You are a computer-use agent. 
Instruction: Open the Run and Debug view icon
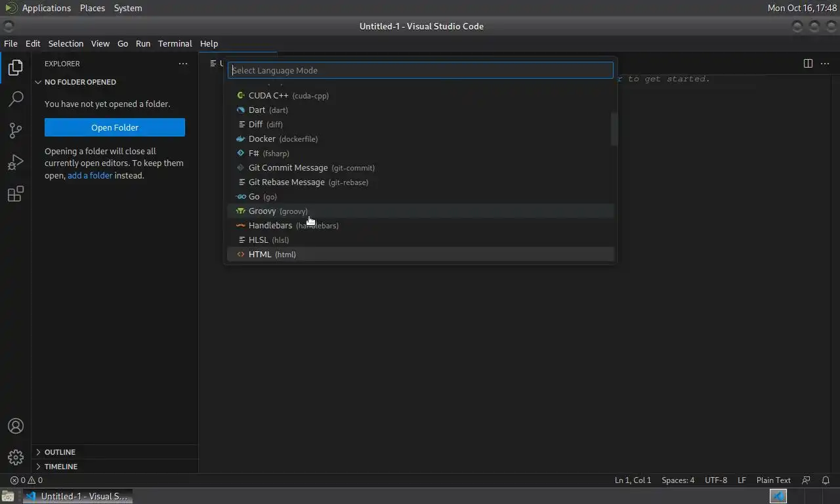16,162
